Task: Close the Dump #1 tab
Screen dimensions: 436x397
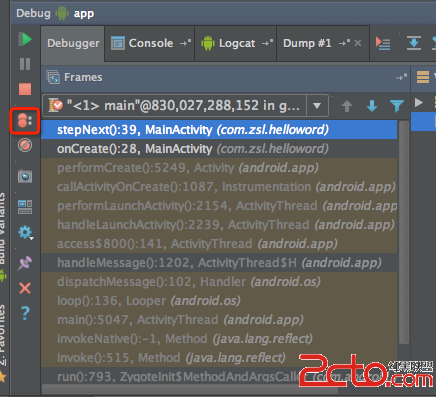Action: pyautogui.click(x=358, y=43)
